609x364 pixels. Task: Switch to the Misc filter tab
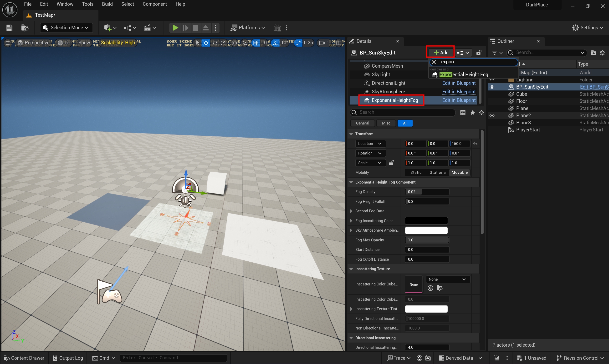pos(386,123)
